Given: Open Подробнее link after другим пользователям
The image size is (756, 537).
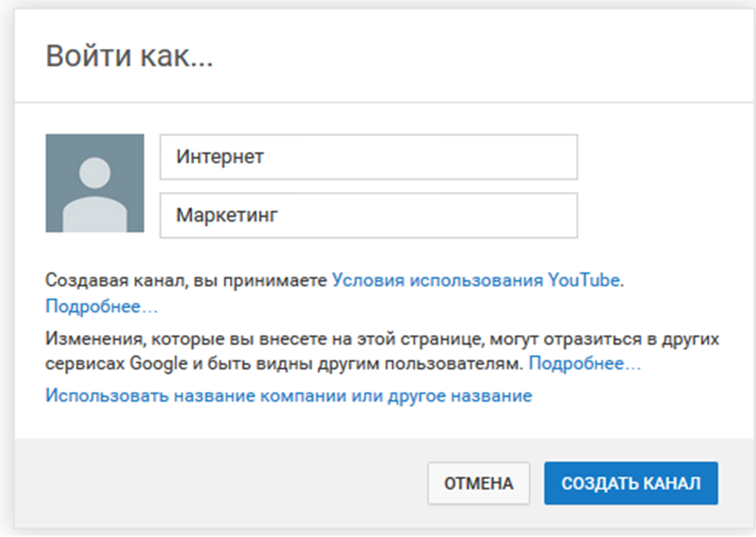Looking at the screenshot, I should pos(585,364).
